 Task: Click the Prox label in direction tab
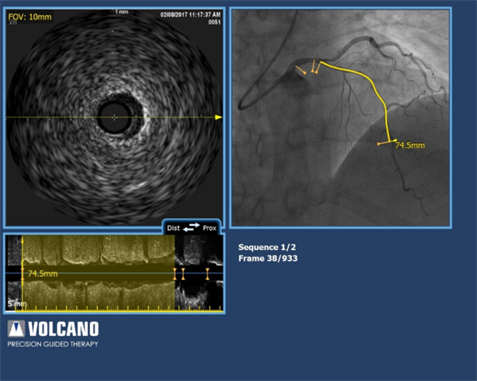click(x=209, y=228)
